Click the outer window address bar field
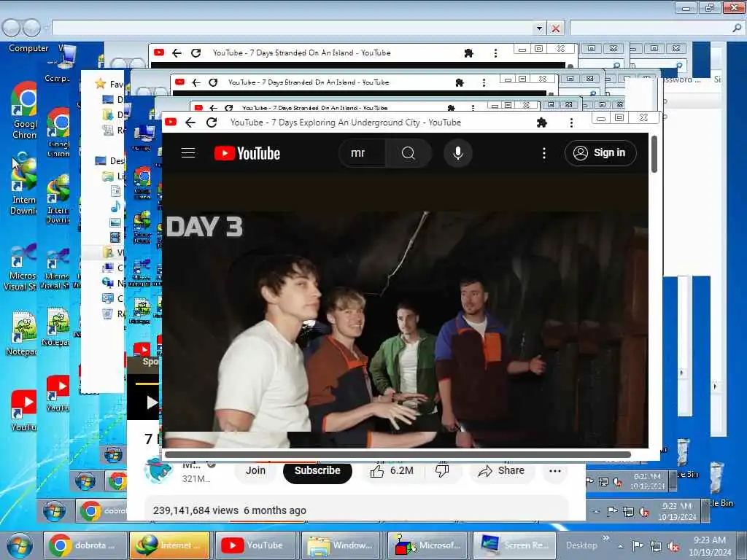The image size is (747, 560). [293, 28]
